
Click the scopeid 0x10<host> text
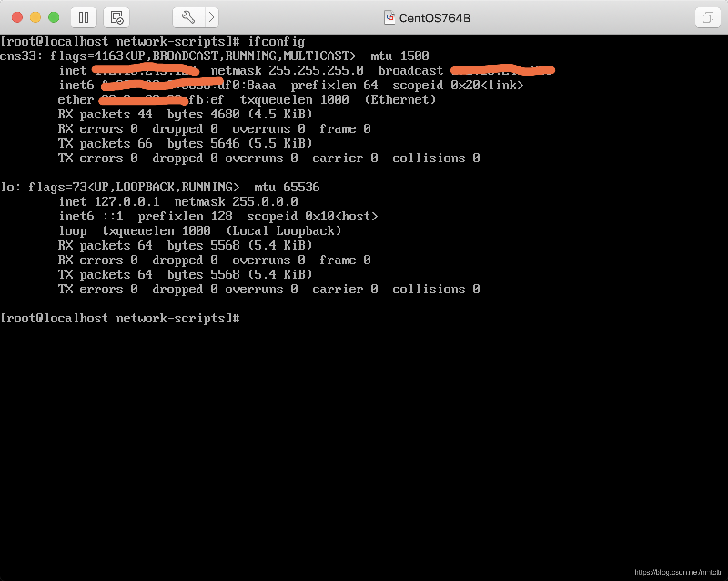tap(312, 216)
